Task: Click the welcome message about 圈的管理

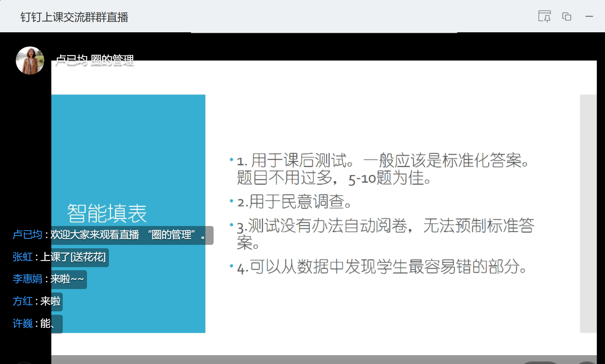Action: click(x=128, y=235)
